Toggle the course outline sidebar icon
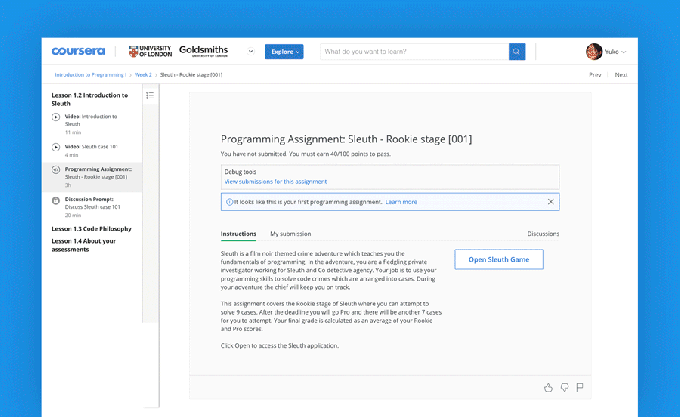Screen dimensions: 680x417 [x=150, y=96]
